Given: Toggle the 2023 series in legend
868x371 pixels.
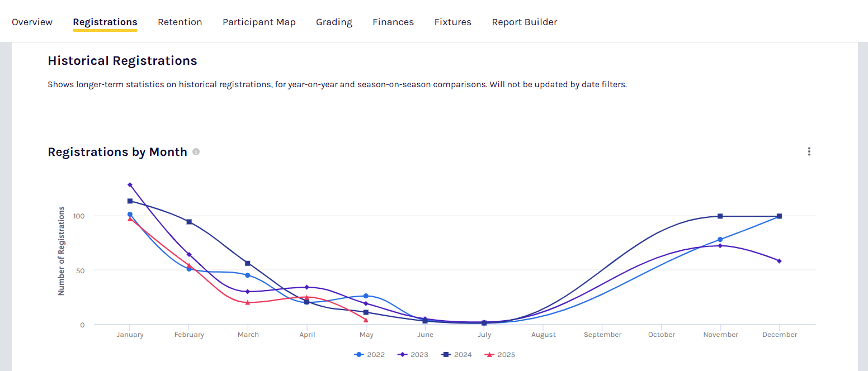Looking at the screenshot, I should coord(413,355).
